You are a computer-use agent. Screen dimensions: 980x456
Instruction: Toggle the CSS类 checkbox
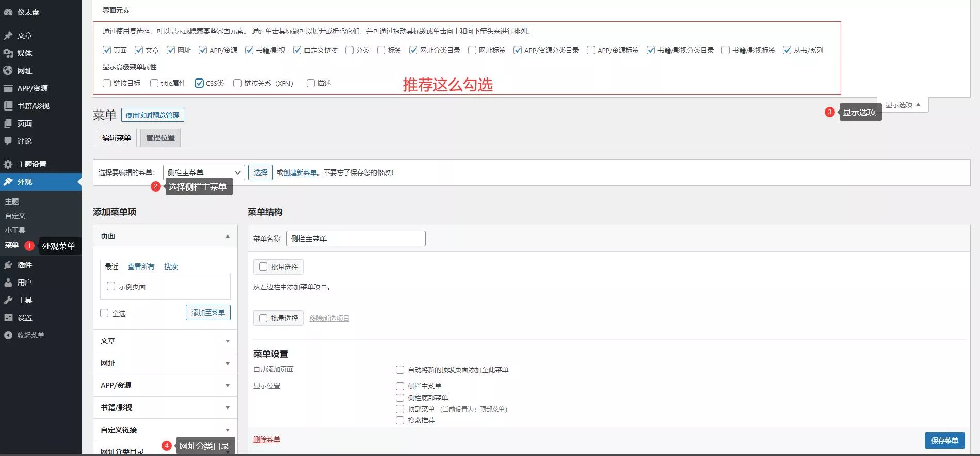click(x=199, y=83)
